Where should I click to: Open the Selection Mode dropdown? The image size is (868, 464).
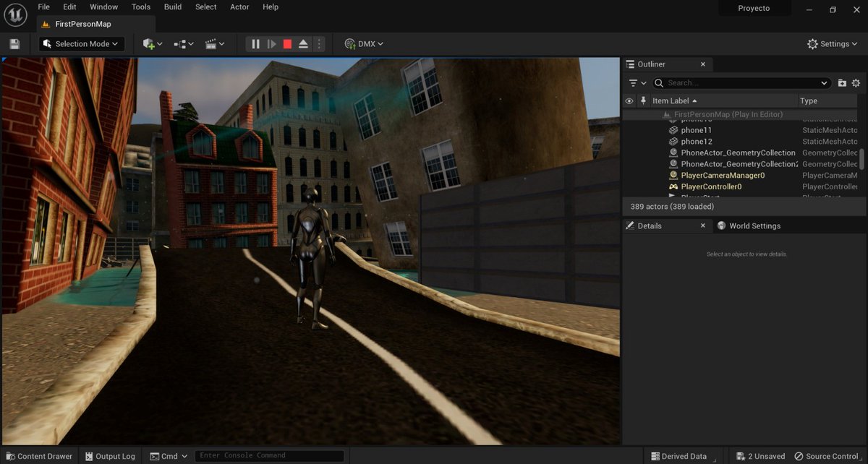(82, 44)
